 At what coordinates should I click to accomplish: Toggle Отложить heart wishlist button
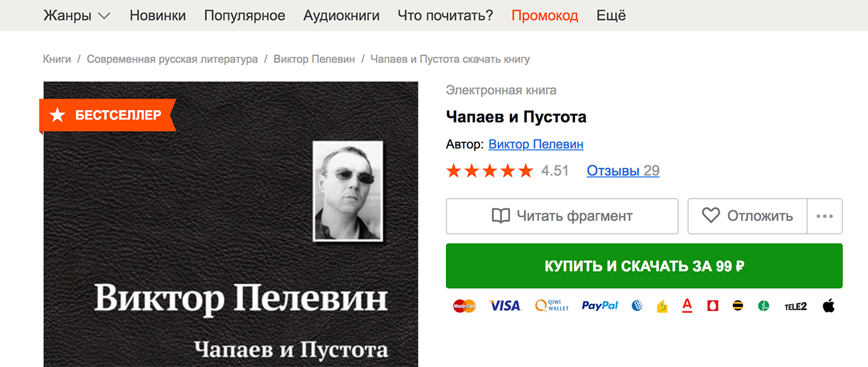coord(747,216)
